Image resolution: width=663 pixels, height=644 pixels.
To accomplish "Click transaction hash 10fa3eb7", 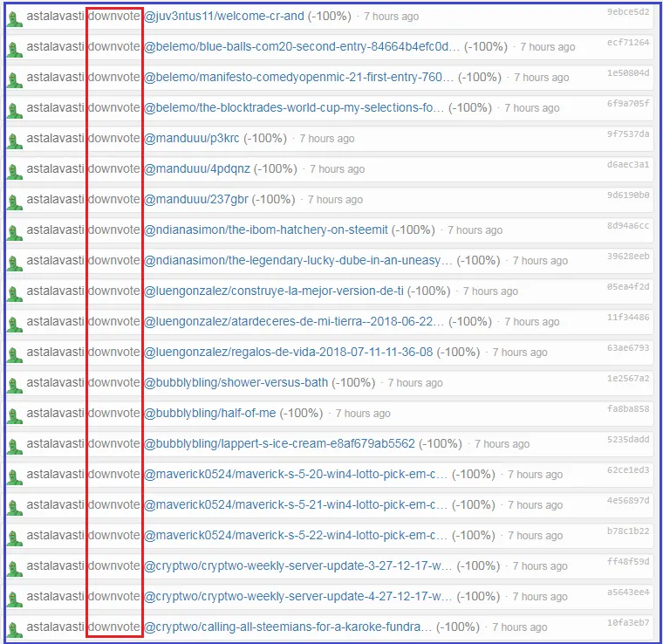I will (x=628, y=622).
